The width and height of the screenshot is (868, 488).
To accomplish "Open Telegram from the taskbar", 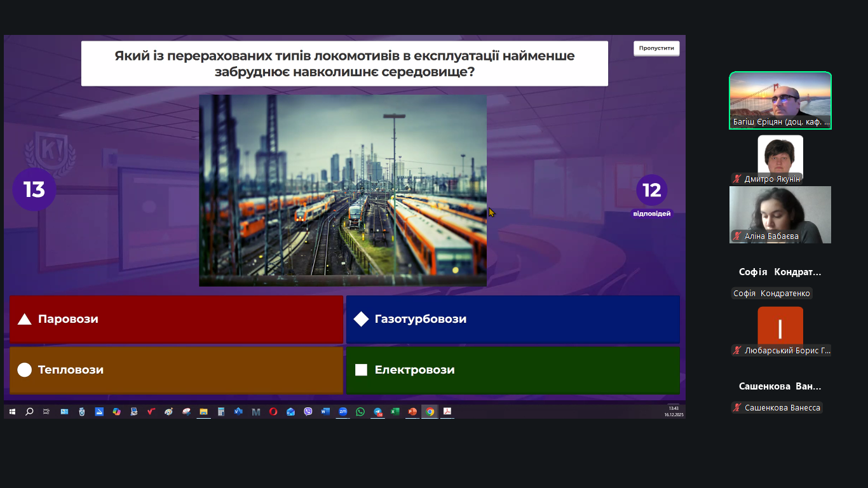I will point(378,412).
